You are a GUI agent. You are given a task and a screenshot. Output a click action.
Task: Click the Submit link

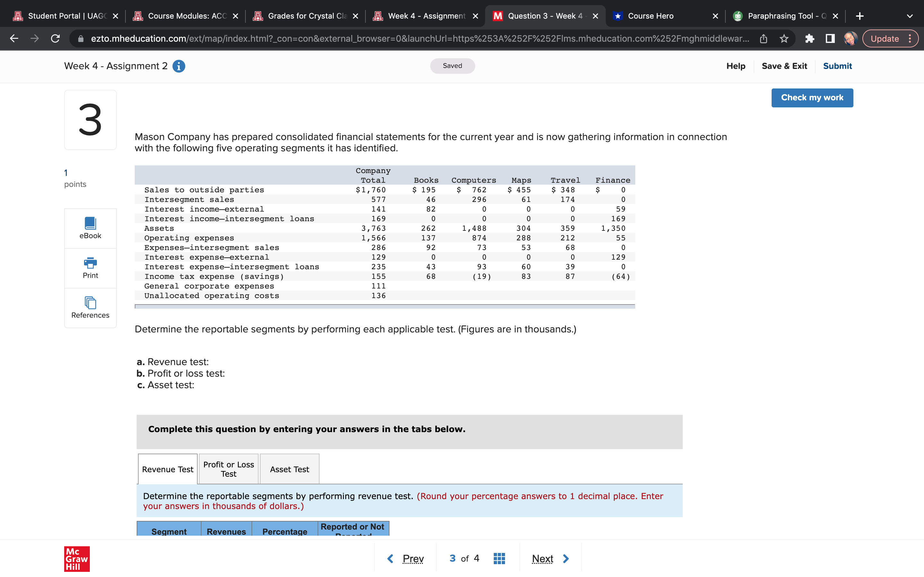click(x=837, y=66)
